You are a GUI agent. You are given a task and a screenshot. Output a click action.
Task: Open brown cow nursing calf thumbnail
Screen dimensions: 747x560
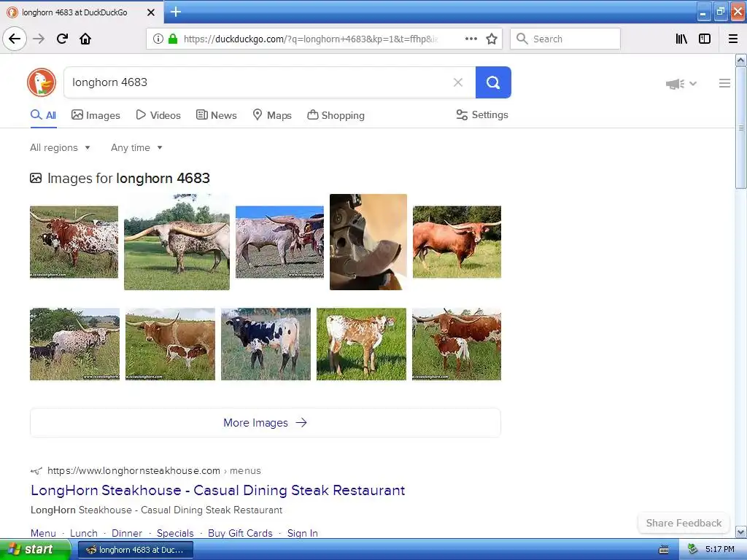(x=170, y=344)
